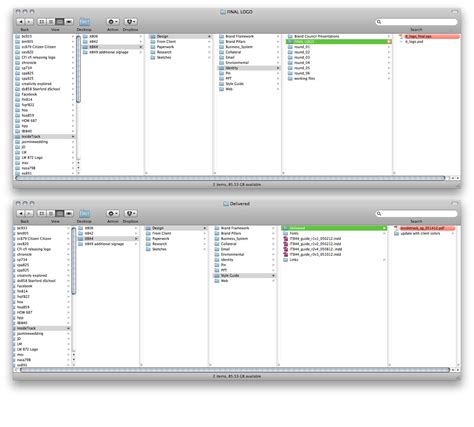Viewport: 474px width, 427px height.
Task: Click horizontal scrollbar in FINAL LOGO window
Action: click(230, 178)
